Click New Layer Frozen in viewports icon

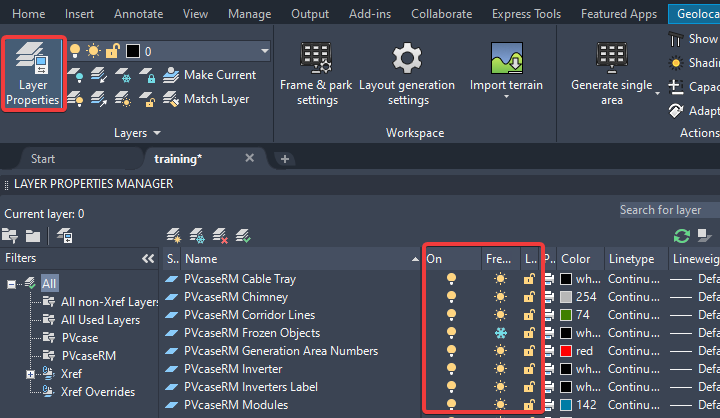pos(197,236)
